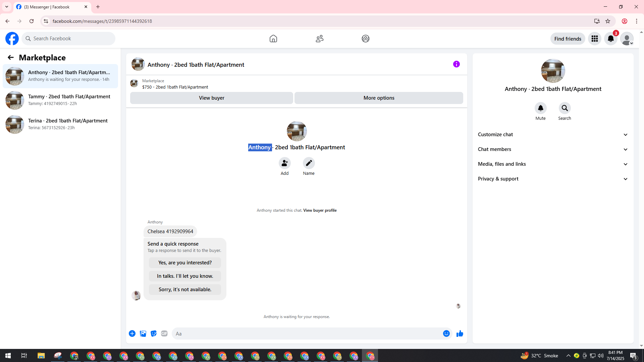Open $750 2bed 1bath listing link
Image resolution: width=644 pixels, height=362 pixels.
click(175, 87)
